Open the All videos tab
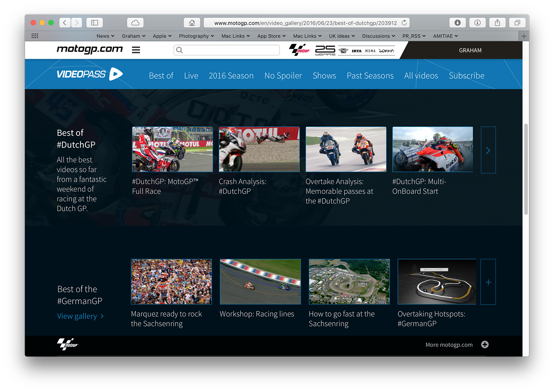The image size is (554, 392). point(421,76)
